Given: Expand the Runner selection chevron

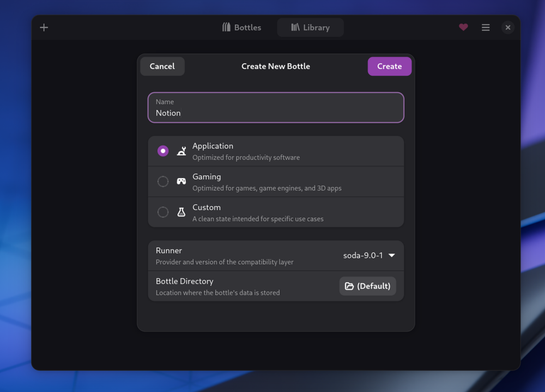Looking at the screenshot, I should tap(391, 255).
